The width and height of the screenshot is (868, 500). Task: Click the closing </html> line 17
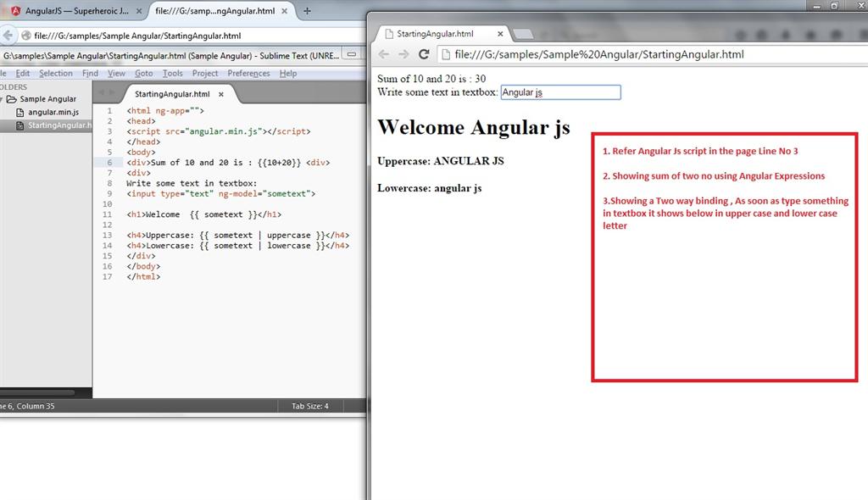coord(142,277)
